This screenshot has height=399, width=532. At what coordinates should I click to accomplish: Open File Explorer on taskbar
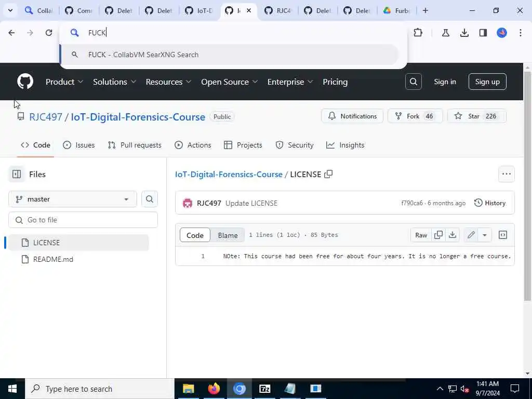point(188,389)
